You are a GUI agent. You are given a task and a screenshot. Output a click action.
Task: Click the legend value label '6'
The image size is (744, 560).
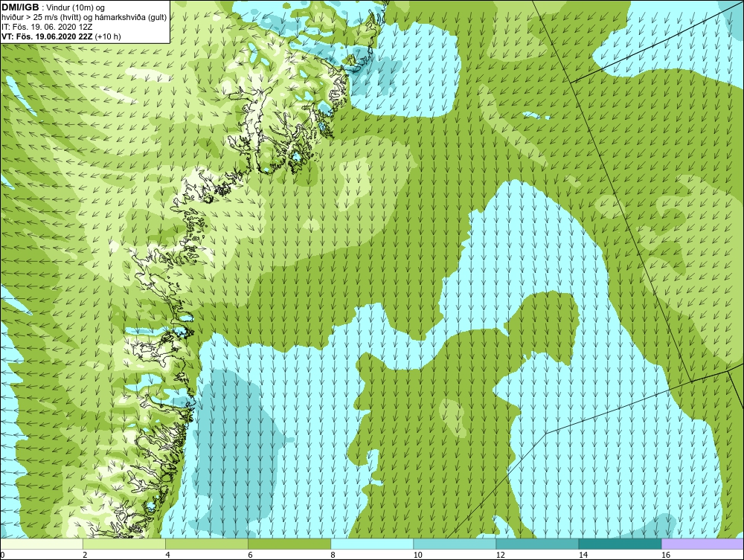[250, 555]
